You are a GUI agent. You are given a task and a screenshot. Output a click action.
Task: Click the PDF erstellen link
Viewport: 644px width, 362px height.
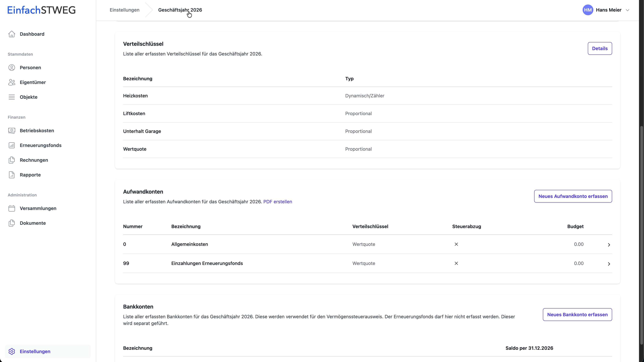click(278, 202)
